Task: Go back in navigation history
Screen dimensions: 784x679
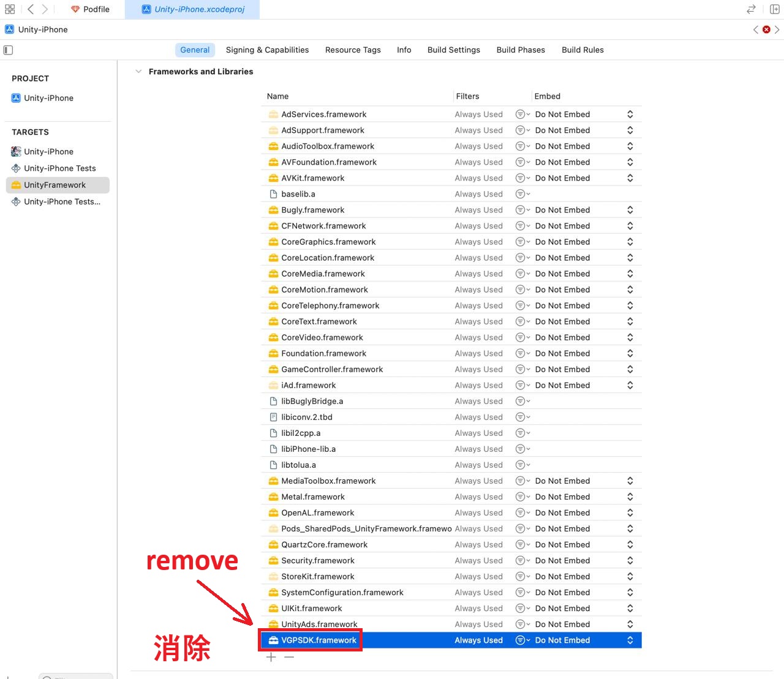Action: (31, 9)
